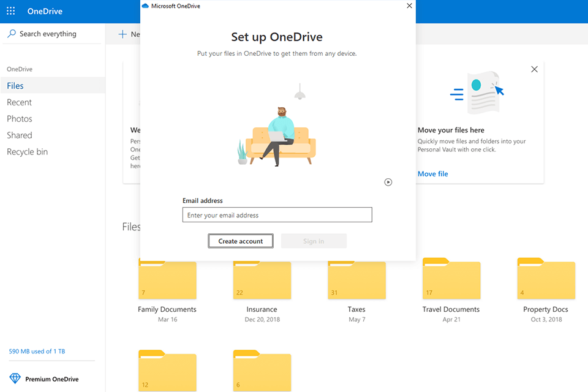Click the Travel Documents folder name
Viewport: 588px width, 392px height.
pyautogui.click(x=451, y=309)
